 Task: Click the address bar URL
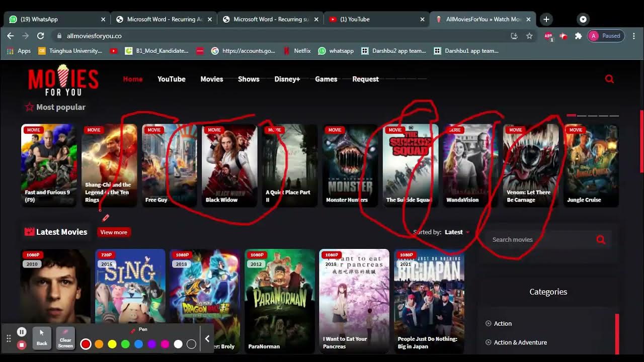[x=94, y=36]
